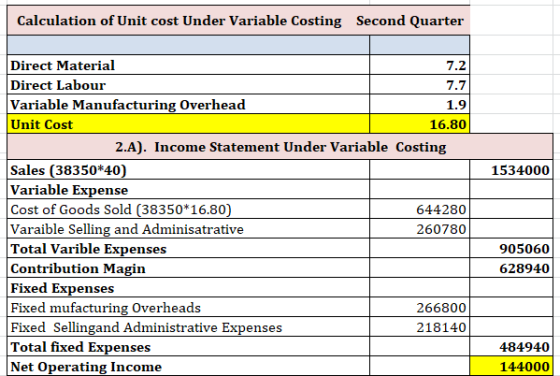
Task: Click the overhead value 1.9
Action: (x=420, y=104)
